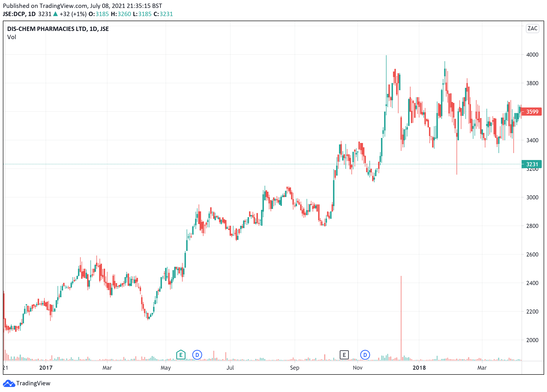Click the Nov label on time axis

pyautogui.click(x=357, y=368)
